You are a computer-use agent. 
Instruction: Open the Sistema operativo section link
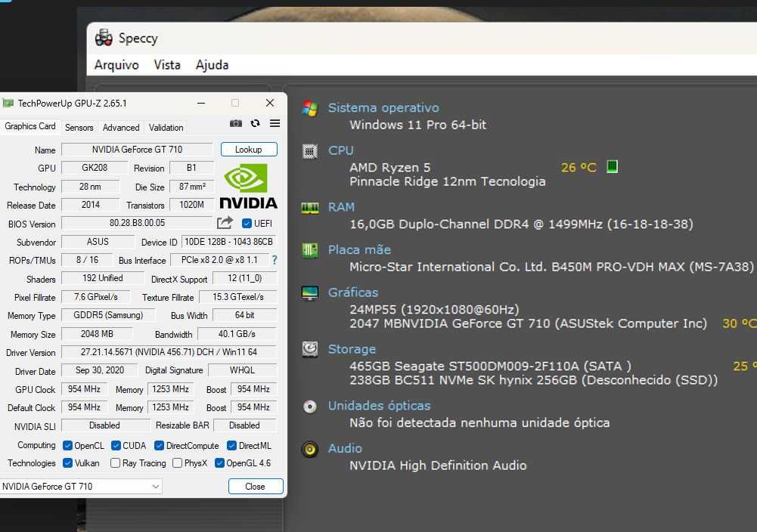[383, 108]
